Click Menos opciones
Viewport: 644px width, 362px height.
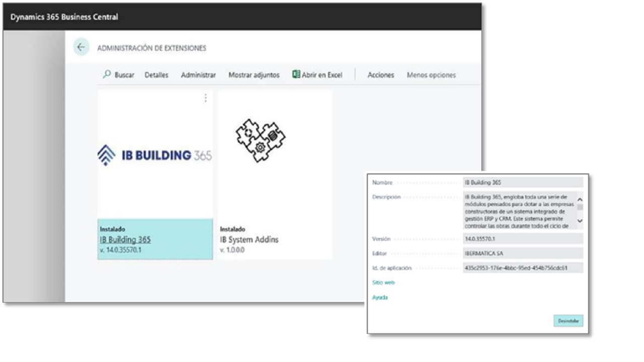pyautogui.click(x=431, y=75)
